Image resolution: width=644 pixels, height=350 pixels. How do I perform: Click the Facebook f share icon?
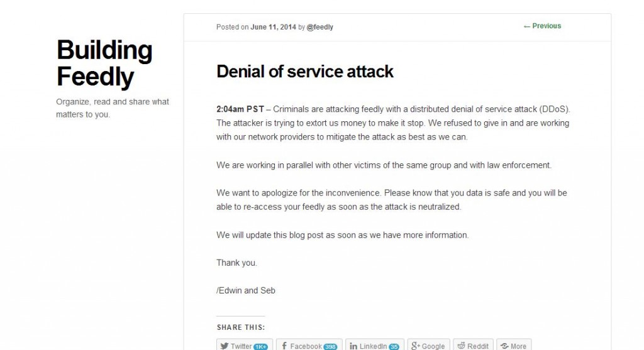(284, 346)
